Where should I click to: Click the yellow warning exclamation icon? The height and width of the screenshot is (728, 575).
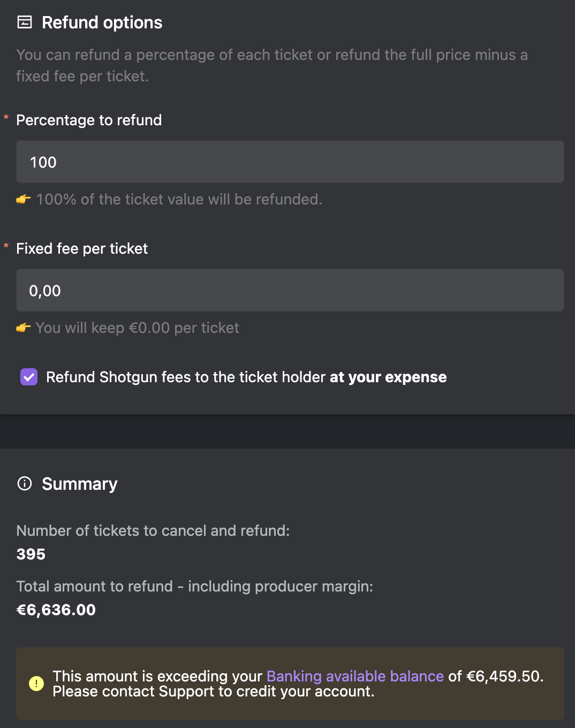coord(36,684)
